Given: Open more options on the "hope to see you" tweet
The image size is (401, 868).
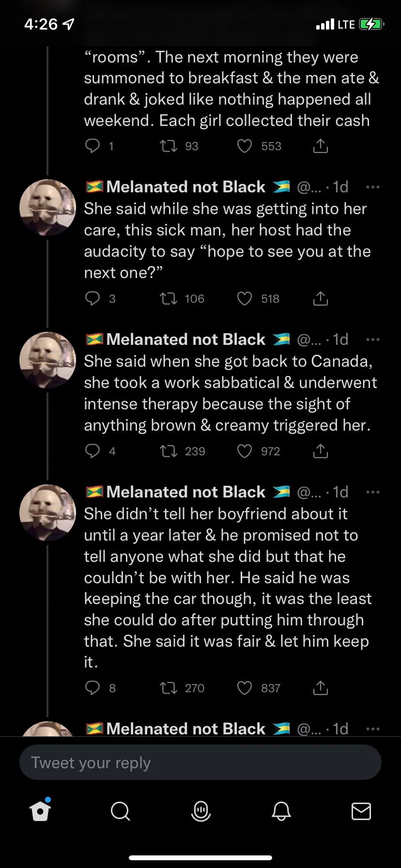Looking at the screenshot, I should 372,187.
